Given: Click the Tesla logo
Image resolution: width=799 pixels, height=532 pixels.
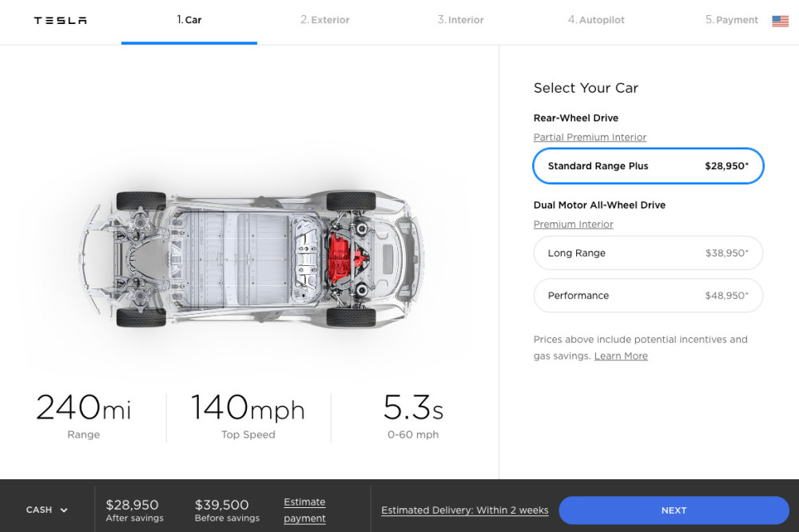Looking at the screenshot, I should pyautogui.click(x=60, y=21).
